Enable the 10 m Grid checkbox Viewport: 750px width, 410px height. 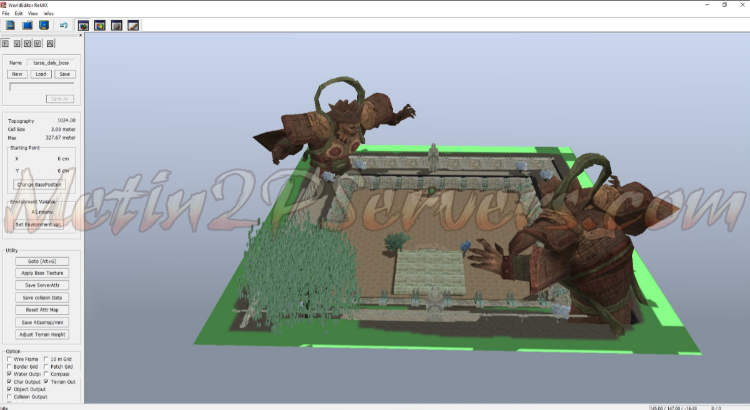click(46, 359)
